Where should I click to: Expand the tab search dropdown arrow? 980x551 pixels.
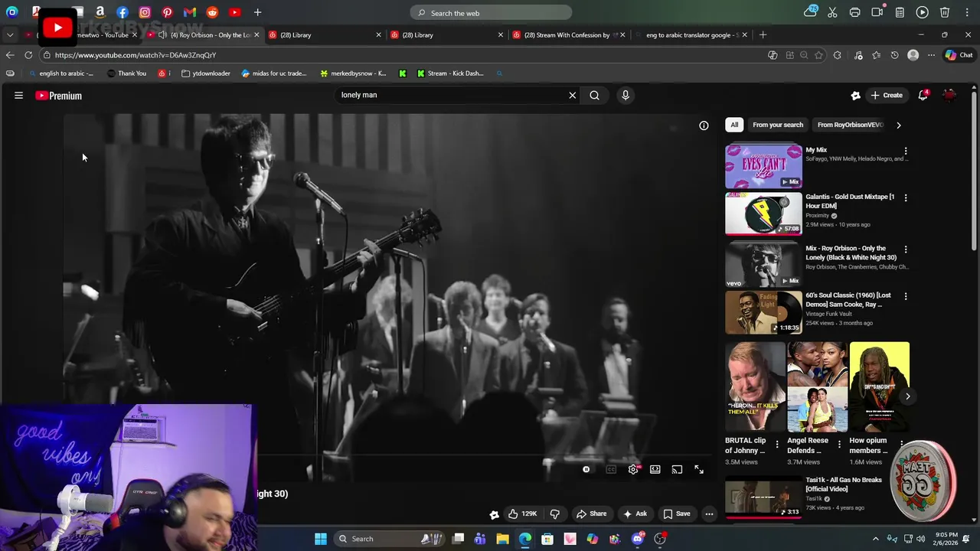(x=10, y=35)
